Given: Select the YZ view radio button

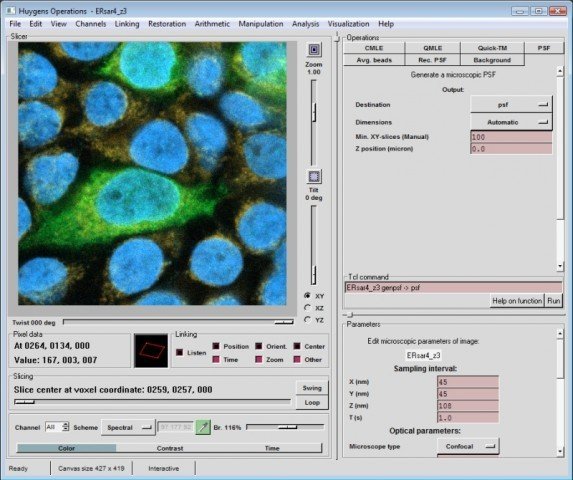Looking at the screenshot, I should [x=307, y=320].
